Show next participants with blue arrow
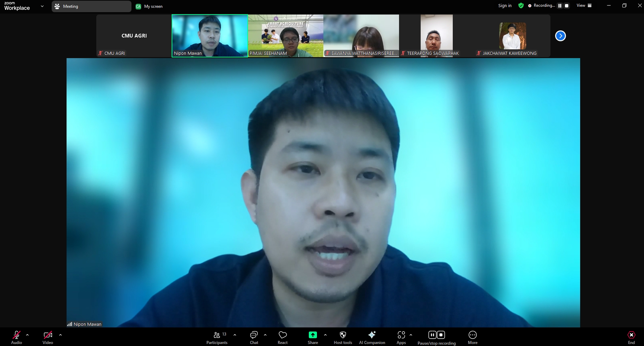This screenshot has width=644, height=346. [x=561, y=36]
